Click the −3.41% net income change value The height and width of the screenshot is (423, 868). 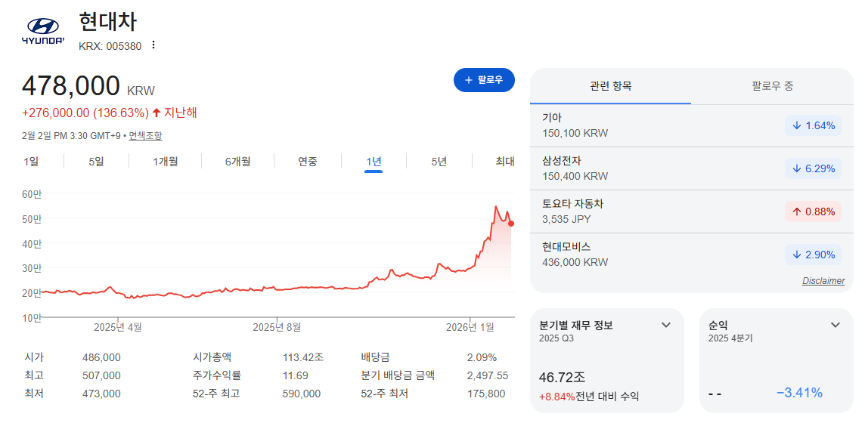(x=799, y=393)
